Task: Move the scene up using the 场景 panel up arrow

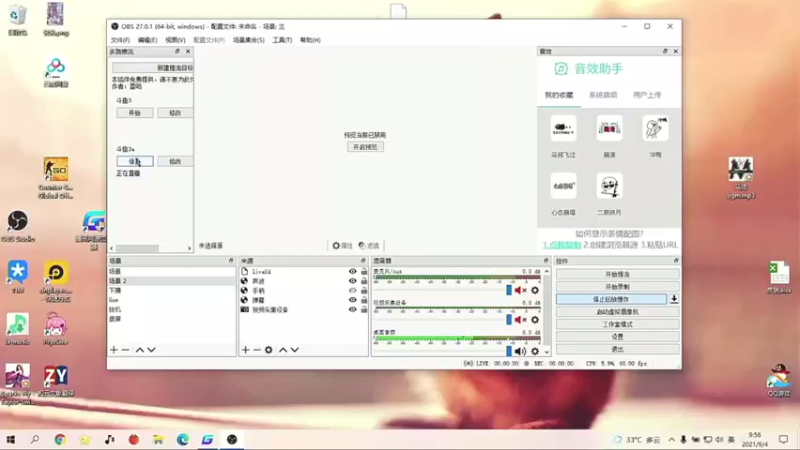Action: 139,350
